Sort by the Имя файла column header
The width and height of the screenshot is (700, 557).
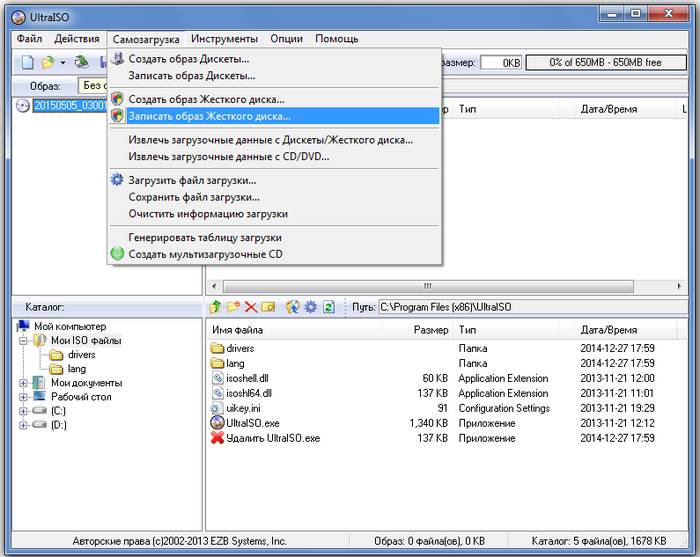click(300, 330)
